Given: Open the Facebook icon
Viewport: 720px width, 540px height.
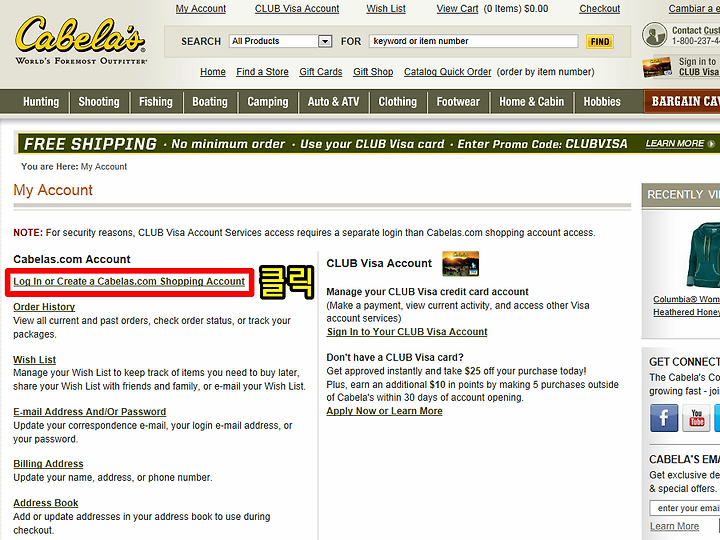Looking at the screenshot, I should pyautogui.click(x=664, y=417).
